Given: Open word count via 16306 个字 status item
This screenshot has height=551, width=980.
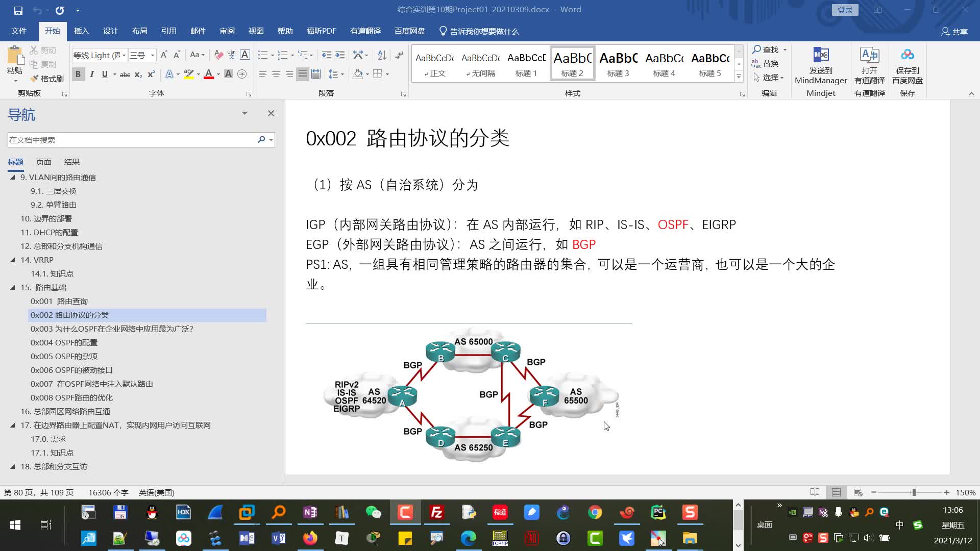Looking at the screenshot, I should click(x=108, y=492).
